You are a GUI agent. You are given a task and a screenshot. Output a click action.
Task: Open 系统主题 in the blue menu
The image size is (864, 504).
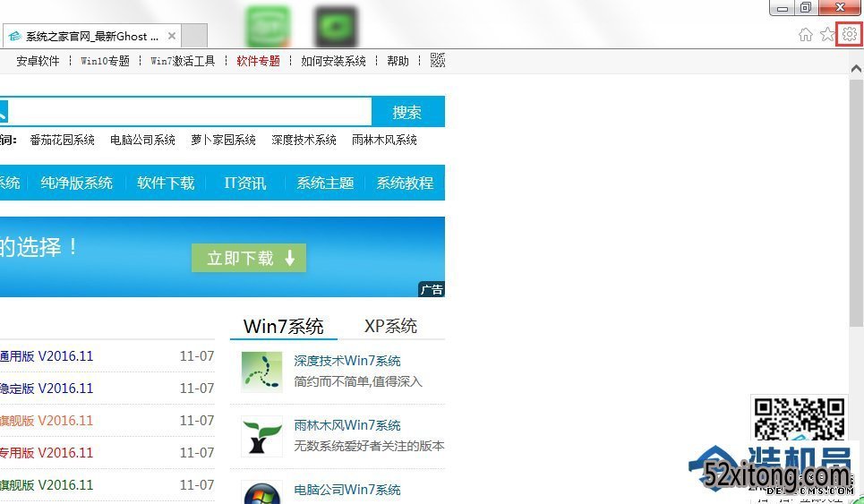pos(325,183)
